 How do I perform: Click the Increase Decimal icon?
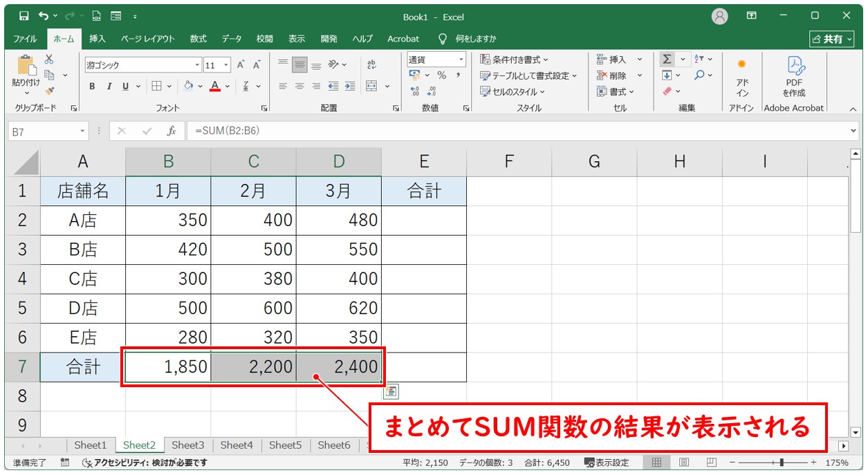pyautogui.click(x=414, y=91)
